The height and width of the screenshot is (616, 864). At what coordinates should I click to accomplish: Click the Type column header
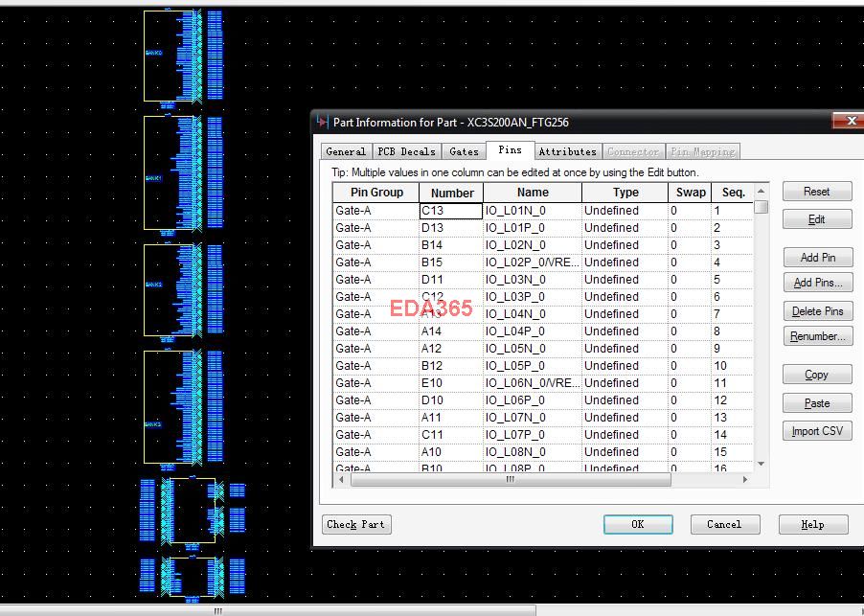[x=625, y=193]
